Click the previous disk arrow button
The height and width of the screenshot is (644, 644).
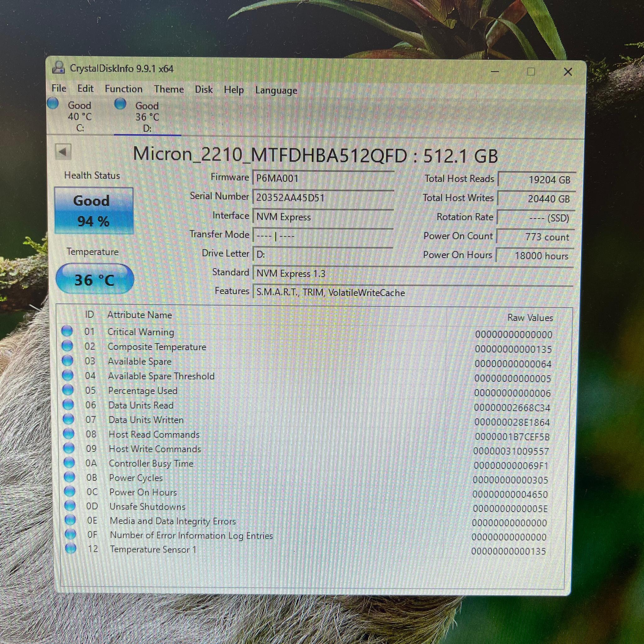click(x=63, y=152)
